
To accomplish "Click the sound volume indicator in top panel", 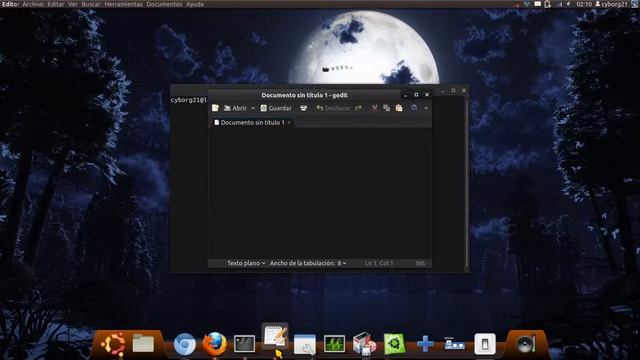I will pyautogui.click(x=569, y=4).
